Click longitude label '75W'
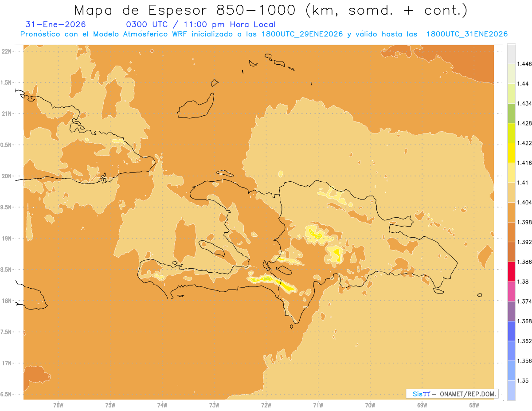 [x=110, y=405]
